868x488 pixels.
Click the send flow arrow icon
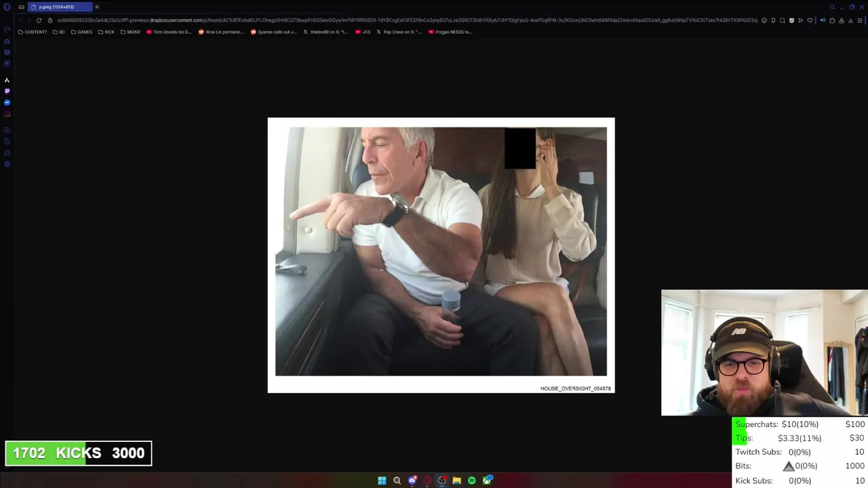(801, 20)
